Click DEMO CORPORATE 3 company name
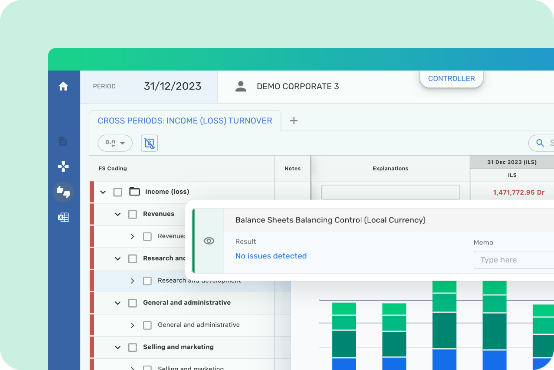Viewport: 554px width, 370px height. 297,86
